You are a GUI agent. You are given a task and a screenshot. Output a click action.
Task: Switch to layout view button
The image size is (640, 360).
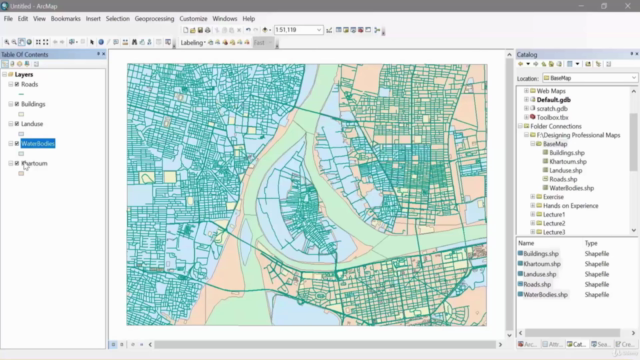(x=122, y=344)
